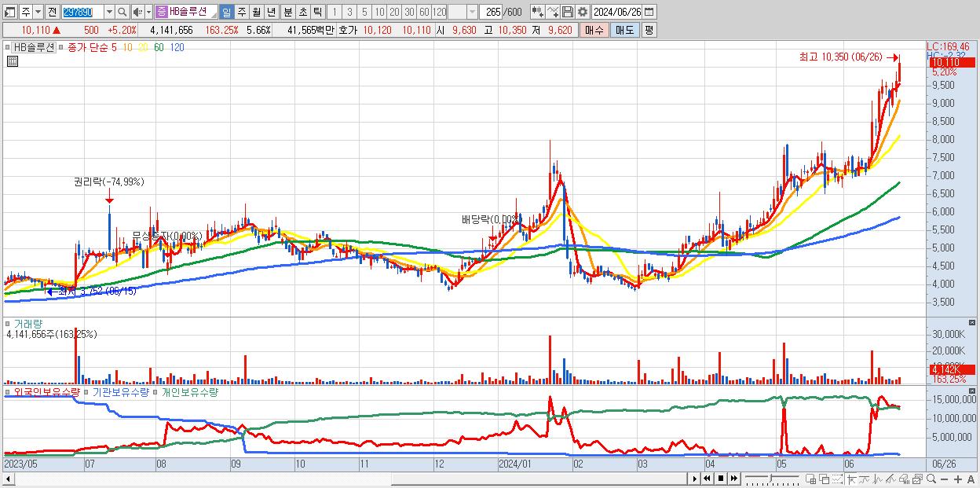Choose interval 60 button

point(424,12)
